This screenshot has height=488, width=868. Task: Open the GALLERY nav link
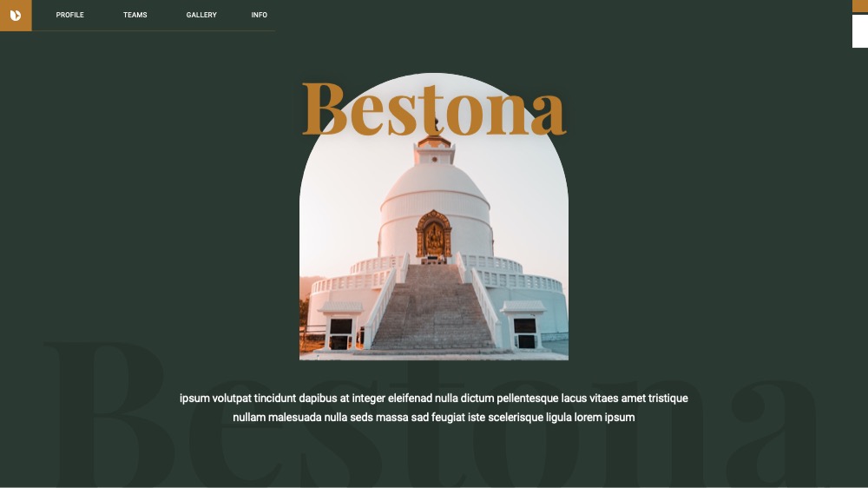point(201,15)
